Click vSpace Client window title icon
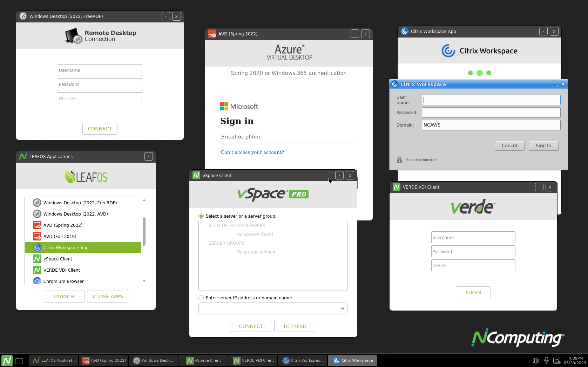This screenshot has width=588, height=367. 196,175
